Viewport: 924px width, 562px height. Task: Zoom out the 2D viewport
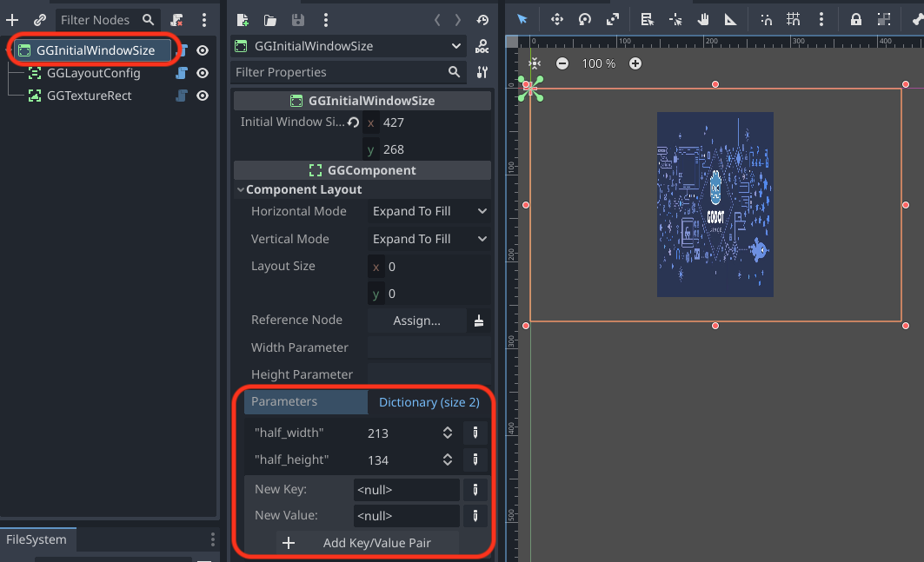point(562,63)
